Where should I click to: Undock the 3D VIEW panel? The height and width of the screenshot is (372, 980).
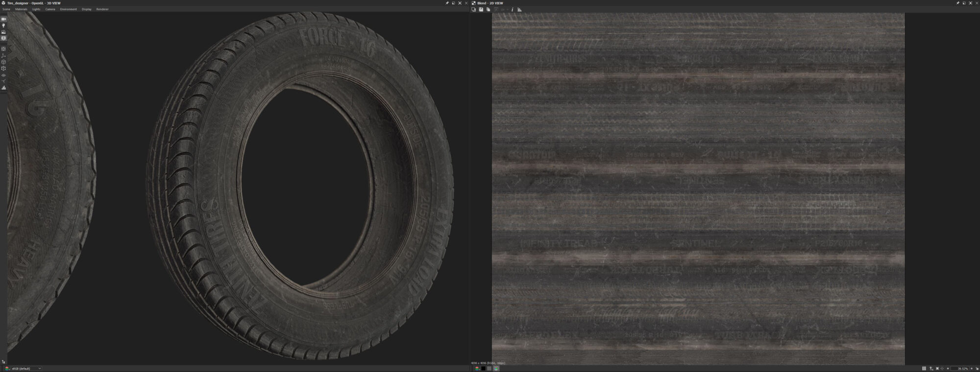453,3
